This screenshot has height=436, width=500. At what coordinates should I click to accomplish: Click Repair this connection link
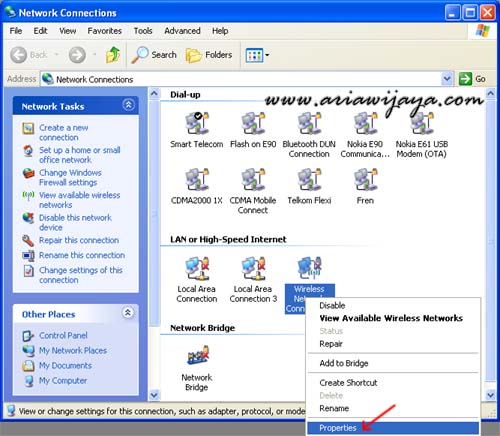click(x=79, y=240)
